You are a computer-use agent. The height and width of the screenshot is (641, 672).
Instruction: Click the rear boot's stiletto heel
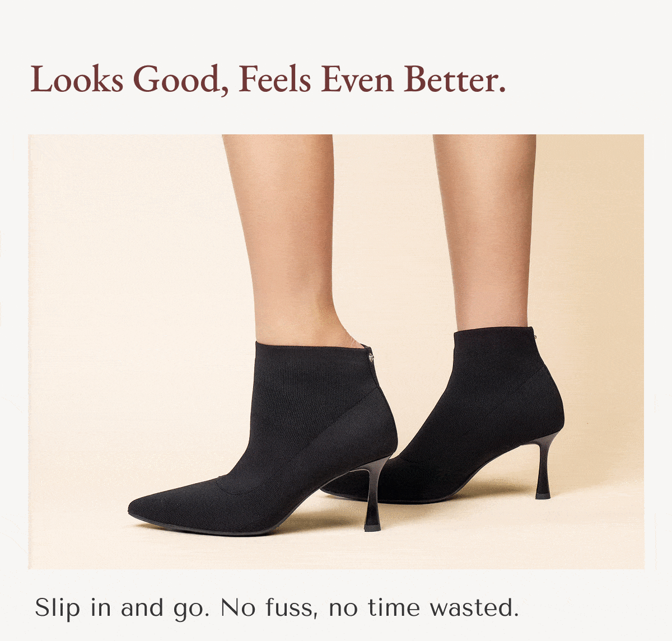coord(542,467)
